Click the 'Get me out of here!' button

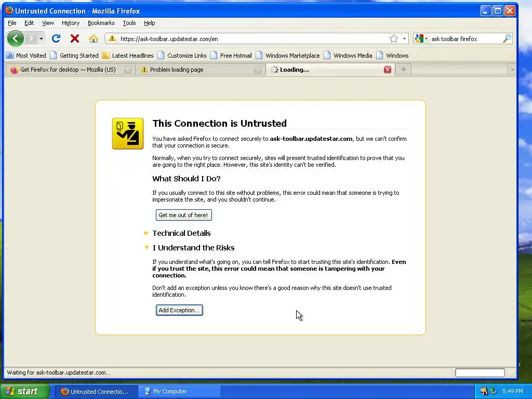183,215
